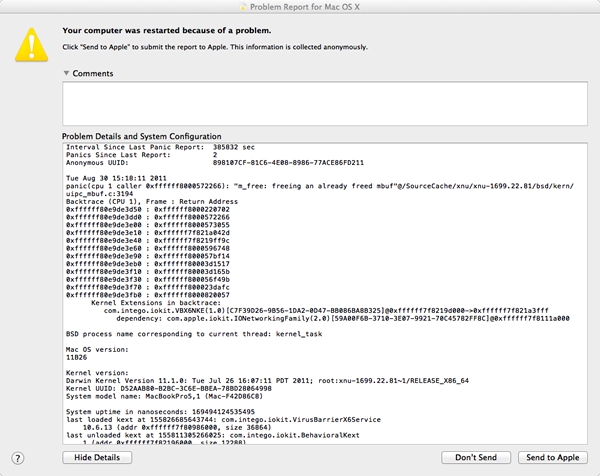Image resolution: width=600 pixels, height=476 pixels.
Task: Select the 'Kernel version:' label
Action: (97, 373)
